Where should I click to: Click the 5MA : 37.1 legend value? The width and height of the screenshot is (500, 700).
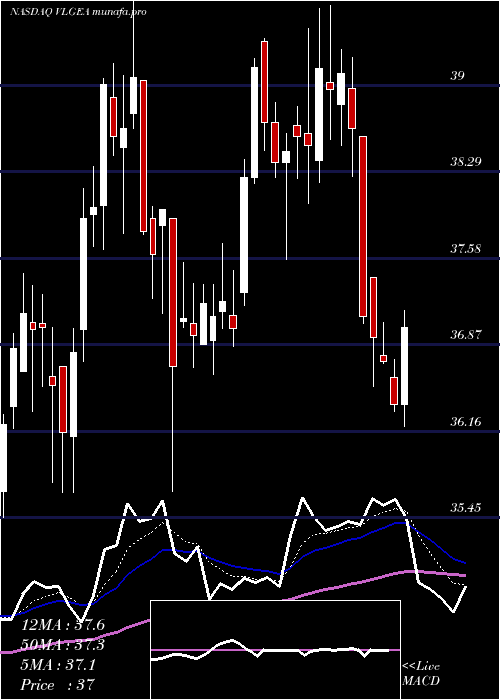[x=58, y=665]
